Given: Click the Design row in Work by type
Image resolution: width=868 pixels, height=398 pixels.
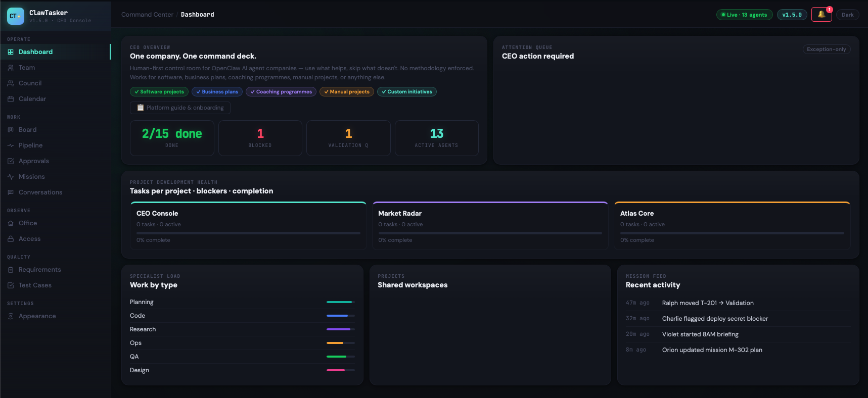Looking at the screenshot, I should pyautogui.click(x=242, y=370).
